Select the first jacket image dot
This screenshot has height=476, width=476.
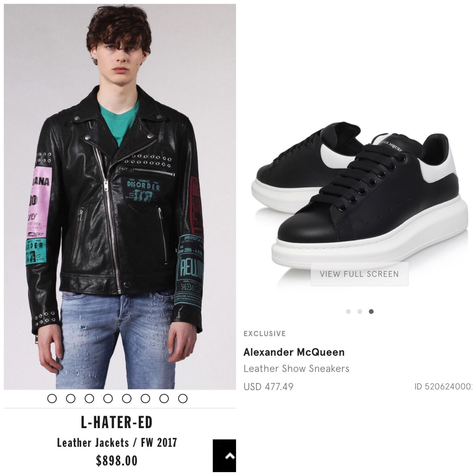pyautogui.click(x=52, y=398)
